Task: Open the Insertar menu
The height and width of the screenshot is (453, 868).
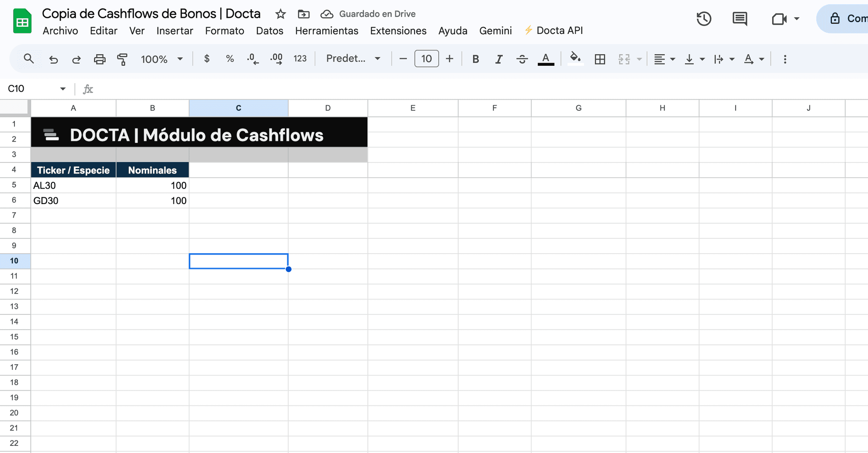Action: point(175,31)
